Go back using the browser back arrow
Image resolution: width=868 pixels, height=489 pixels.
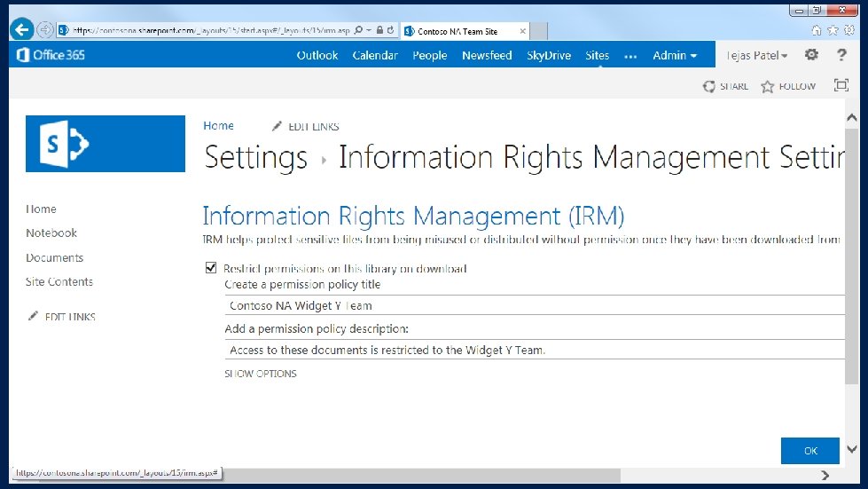[x=22, y=29]
